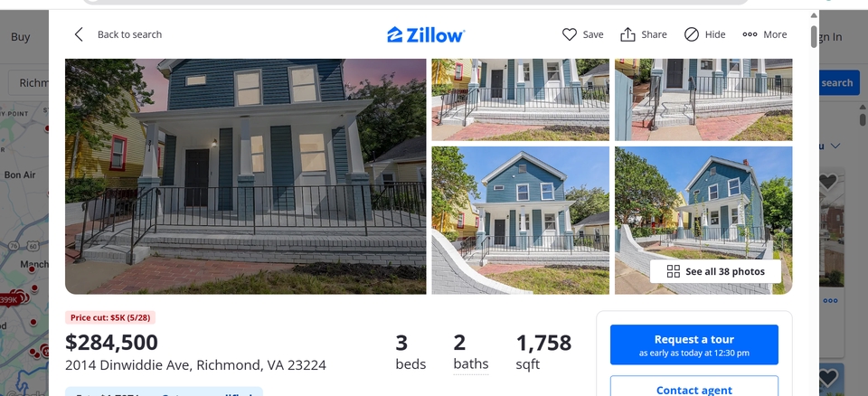The width and height of the screenshot is (868, 396).
Task: Click the Price cut $5K badge
Action: 110,317
